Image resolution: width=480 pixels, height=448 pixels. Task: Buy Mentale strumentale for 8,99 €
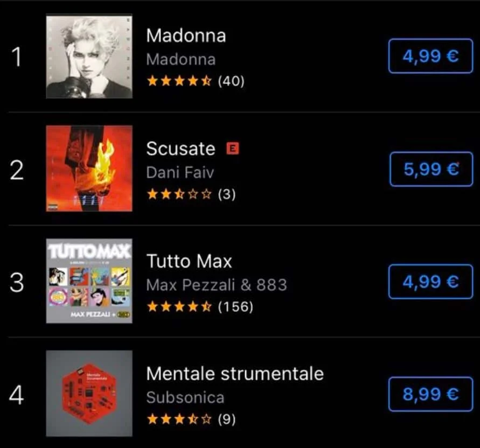[x=430, y=394]
